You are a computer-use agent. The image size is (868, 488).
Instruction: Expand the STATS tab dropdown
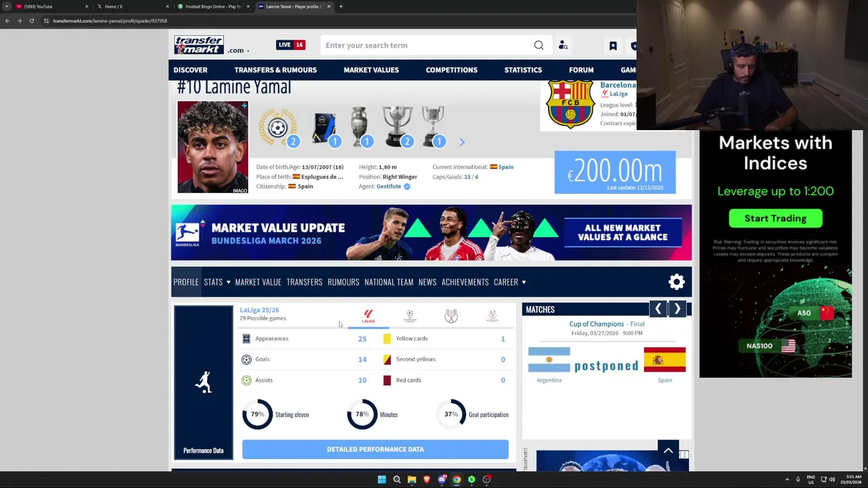[217, 282]
